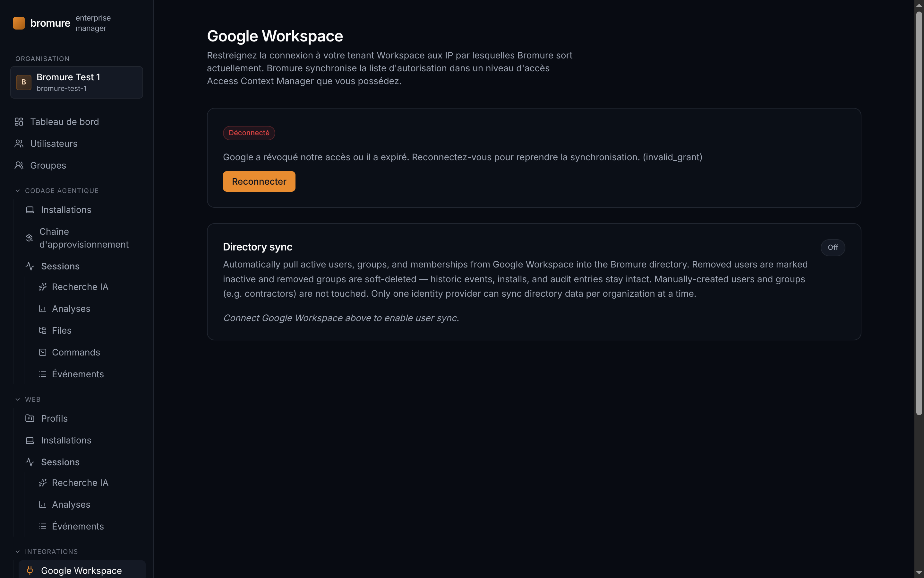
Task: Click bar chart icon of Web Analyses
Action: 43,504
